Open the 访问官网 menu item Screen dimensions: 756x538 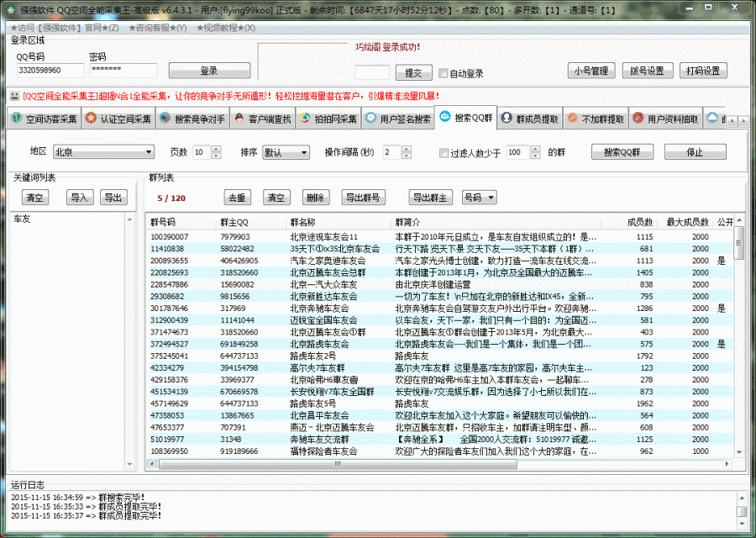[65, 28]
